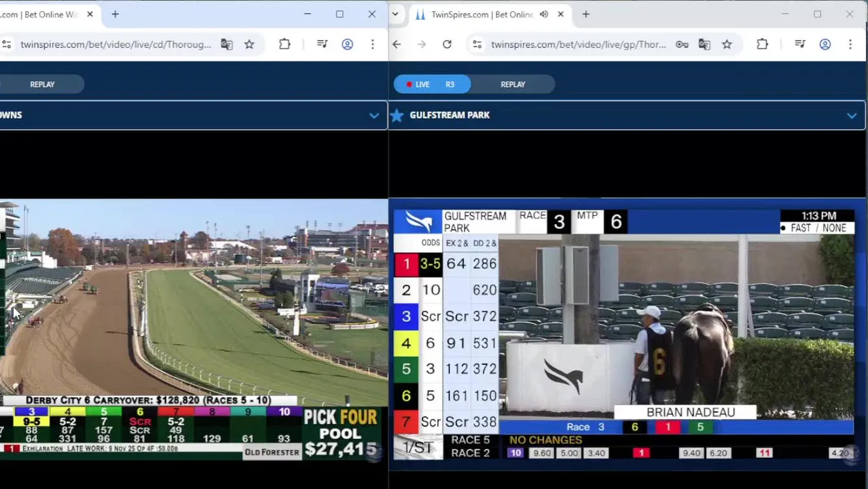This screenshot has height=489, width=868.
Task: Click left window address bar URL
Action: pos(115,44)
